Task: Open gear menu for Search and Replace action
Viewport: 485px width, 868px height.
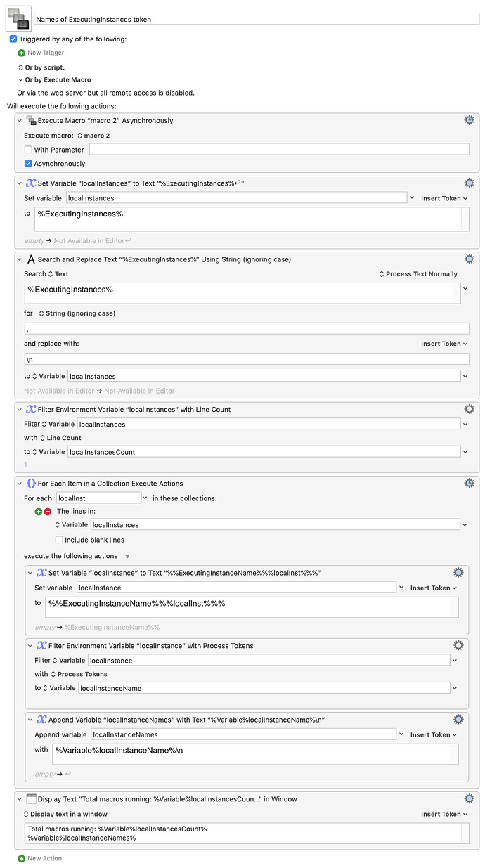Action: (x=469, y=259)
